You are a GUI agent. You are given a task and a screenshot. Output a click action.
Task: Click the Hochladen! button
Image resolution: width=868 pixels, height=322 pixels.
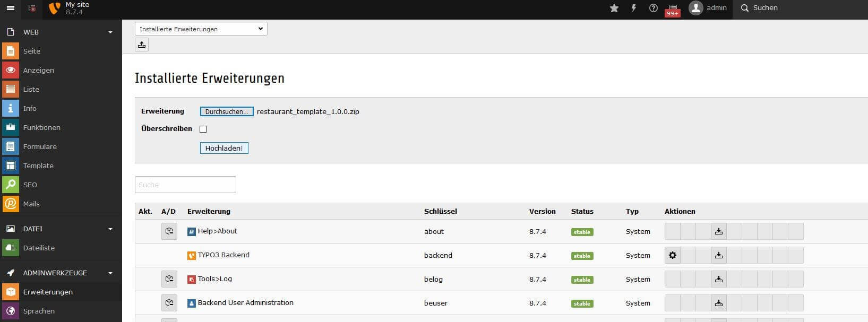point(224,148)
